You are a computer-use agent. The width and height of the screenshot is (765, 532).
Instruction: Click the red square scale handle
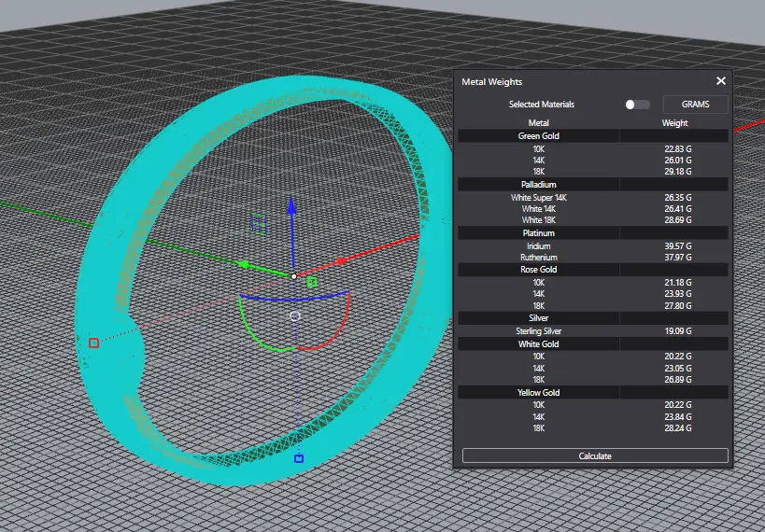point(93,343)
